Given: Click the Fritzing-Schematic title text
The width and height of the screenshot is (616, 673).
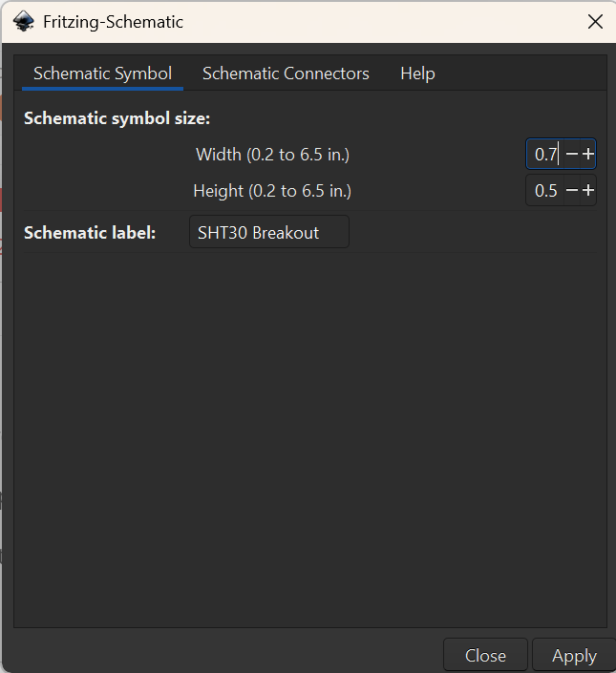Looking at the screenshot, I should (114, 22).
